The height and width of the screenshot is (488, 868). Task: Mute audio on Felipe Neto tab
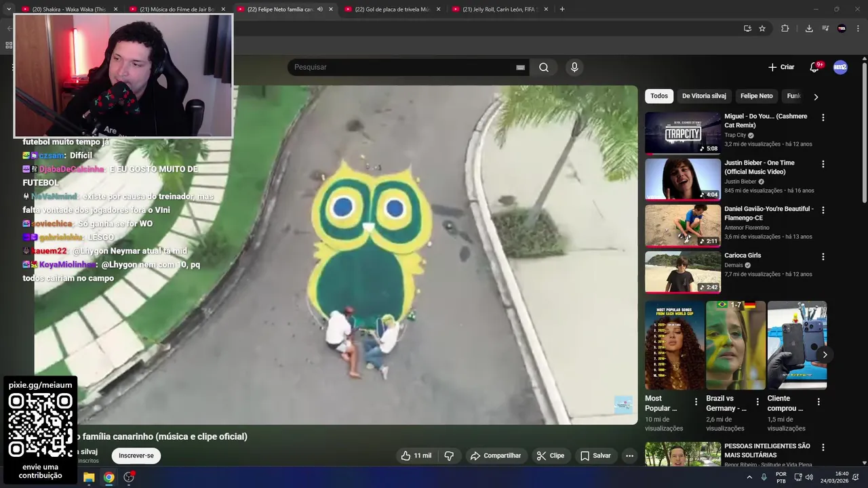pos(320,9)
